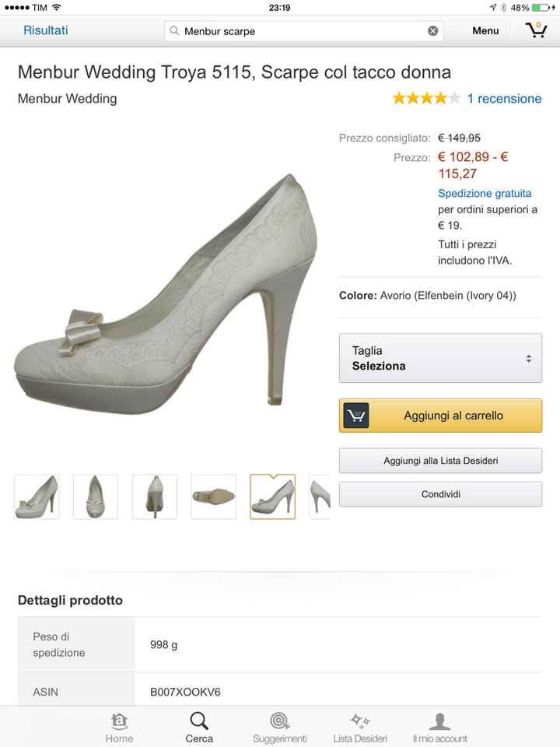Open Spedizione gratuita details
The height and width of the screenshot is (747, 560).
(x=484, y=193)
